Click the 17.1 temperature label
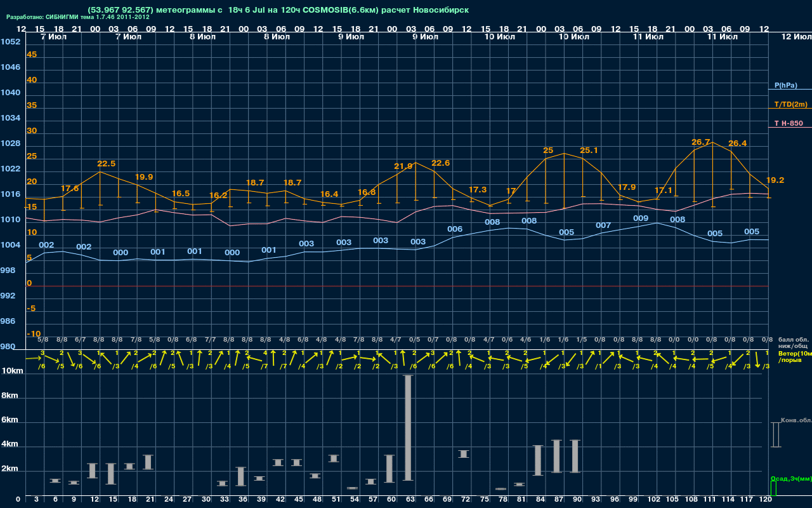The width and height of the screenshot is (812, 508). click(663, 190)
